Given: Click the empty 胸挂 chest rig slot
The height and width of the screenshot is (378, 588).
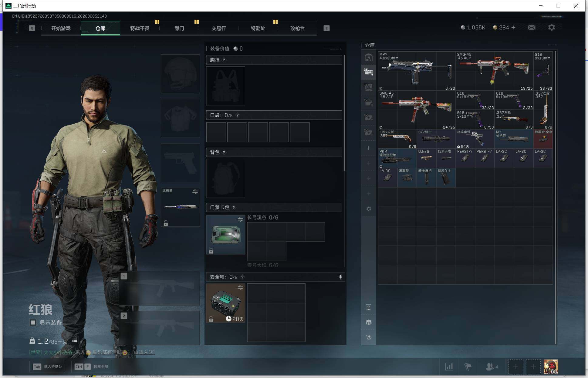Looking at the screenshot, I should click(x=225, y=86).
